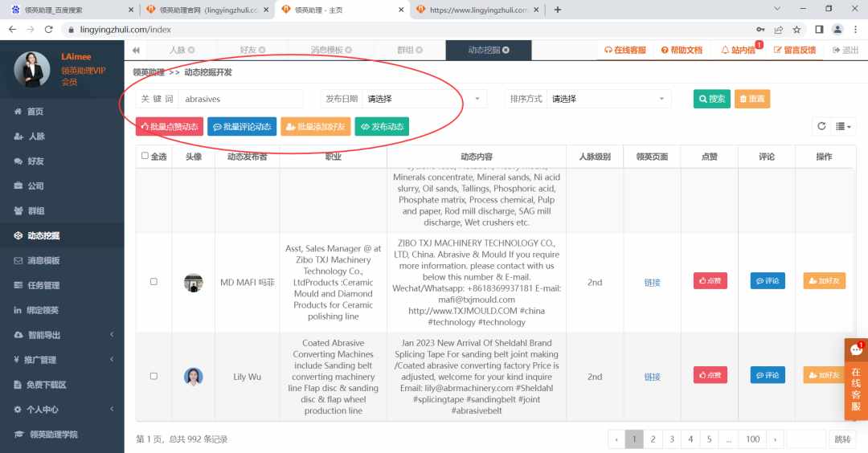Check the Lily Wu row checkbox
The image size is (868, 453).
coord(154,376)
